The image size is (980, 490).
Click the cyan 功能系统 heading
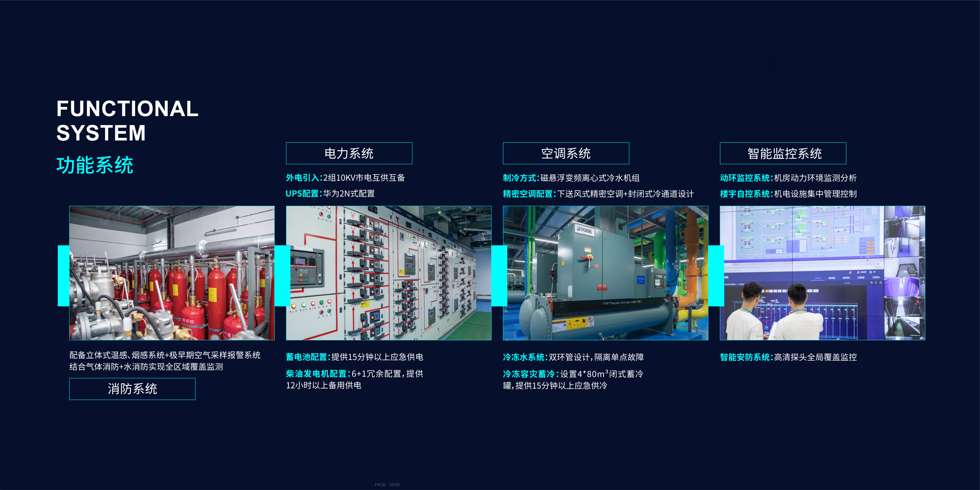(x=95, y=165)
